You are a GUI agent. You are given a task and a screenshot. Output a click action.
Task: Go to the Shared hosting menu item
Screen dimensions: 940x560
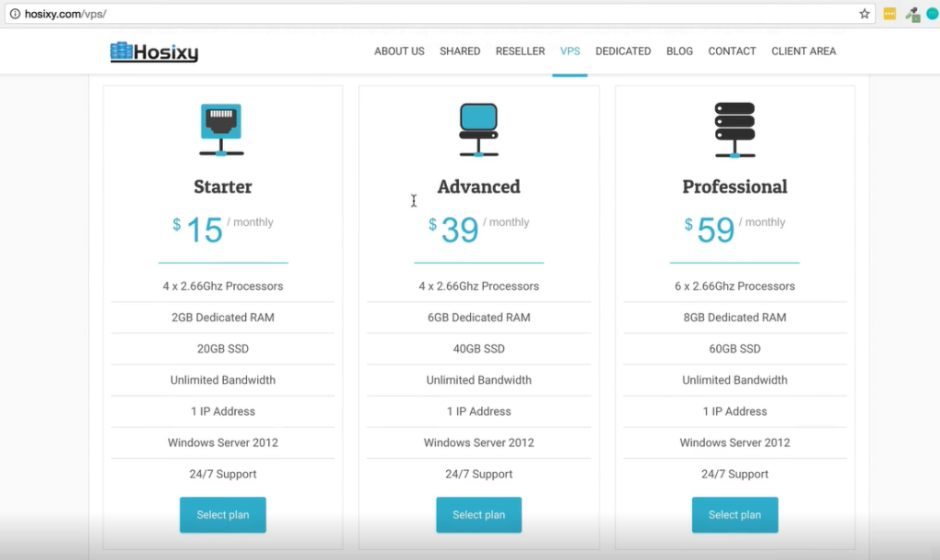click(x=460, y=51)
